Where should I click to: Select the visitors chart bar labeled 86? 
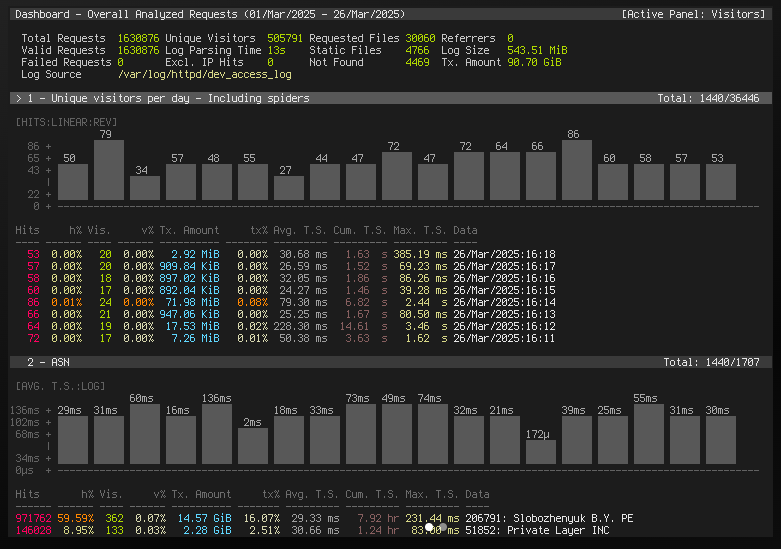point(577,170)
